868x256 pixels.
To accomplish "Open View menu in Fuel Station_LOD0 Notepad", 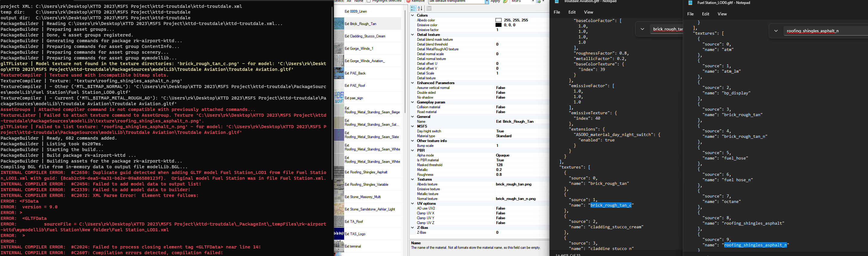I will tap(722, 14).
